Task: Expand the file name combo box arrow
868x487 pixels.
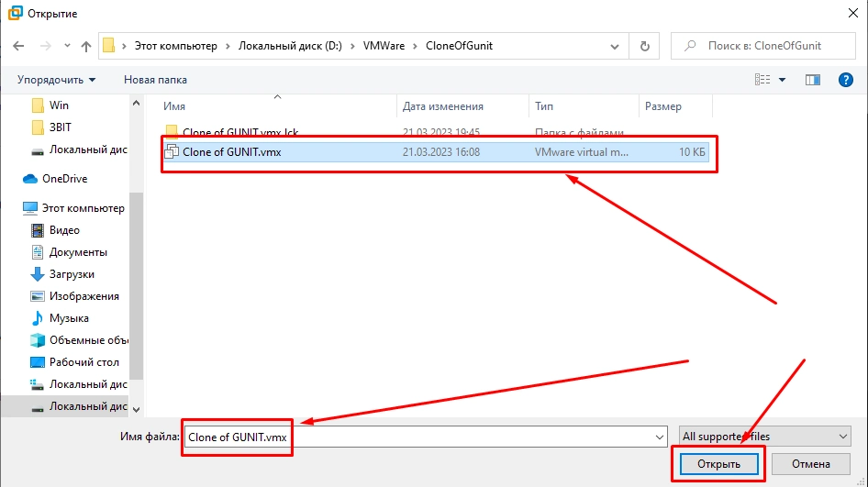Action: click(660, 437)
